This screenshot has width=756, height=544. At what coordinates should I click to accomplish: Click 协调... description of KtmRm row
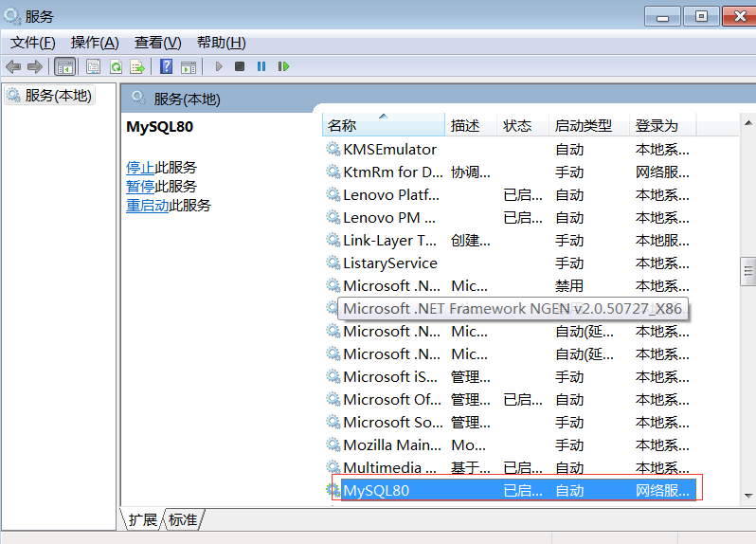click(471, 172)
